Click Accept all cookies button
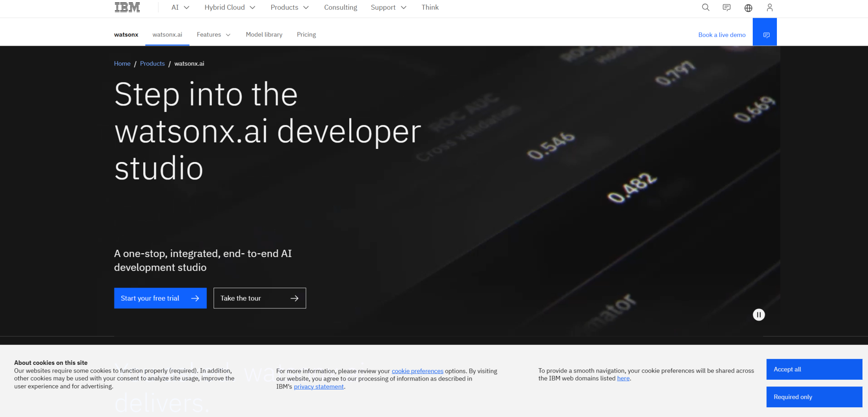 point(814,369)
